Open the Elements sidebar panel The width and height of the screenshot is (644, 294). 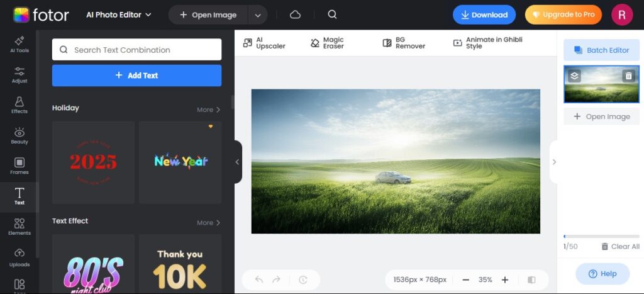(x=19, y=227)
